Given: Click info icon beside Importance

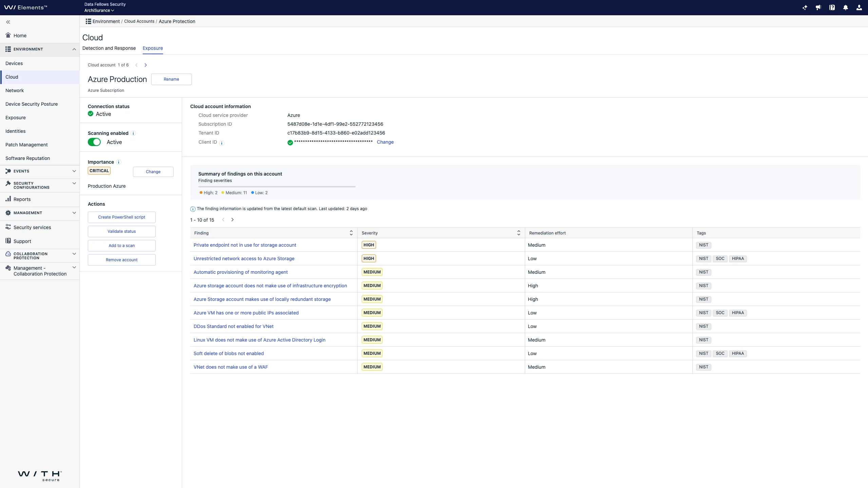Looking at the screenshot, I should (x=119, y=162).
